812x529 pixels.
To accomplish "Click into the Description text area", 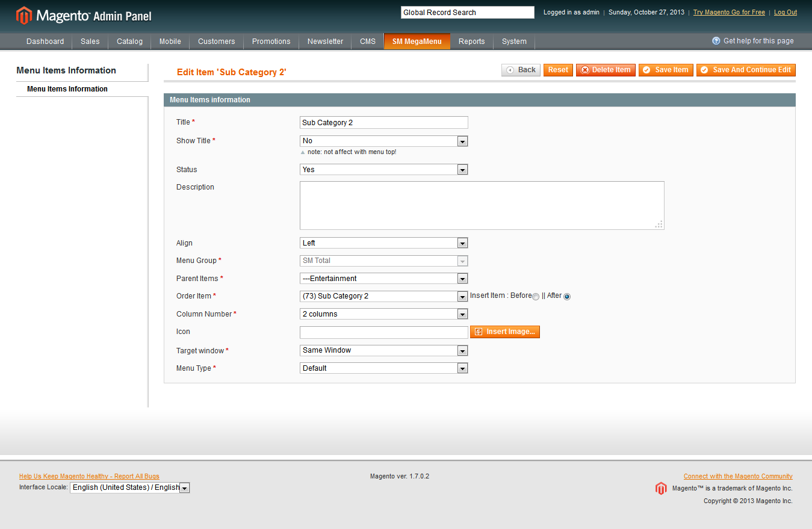I will coord(482,205).
